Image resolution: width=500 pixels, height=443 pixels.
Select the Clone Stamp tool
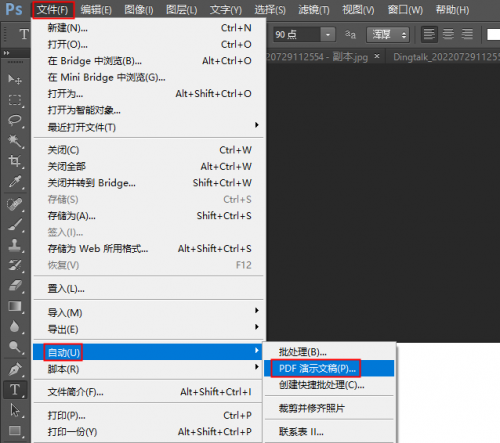[x=15, y=245]
